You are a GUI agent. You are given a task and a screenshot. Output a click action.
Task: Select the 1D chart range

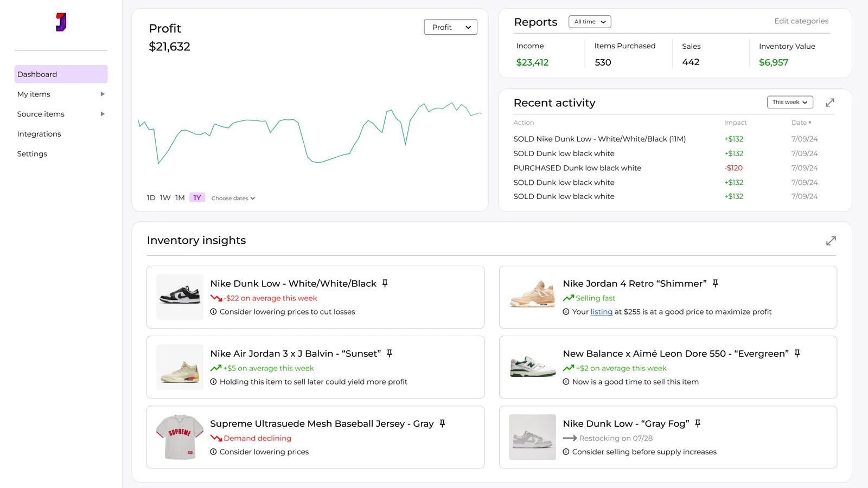click(x=151, y=198)
